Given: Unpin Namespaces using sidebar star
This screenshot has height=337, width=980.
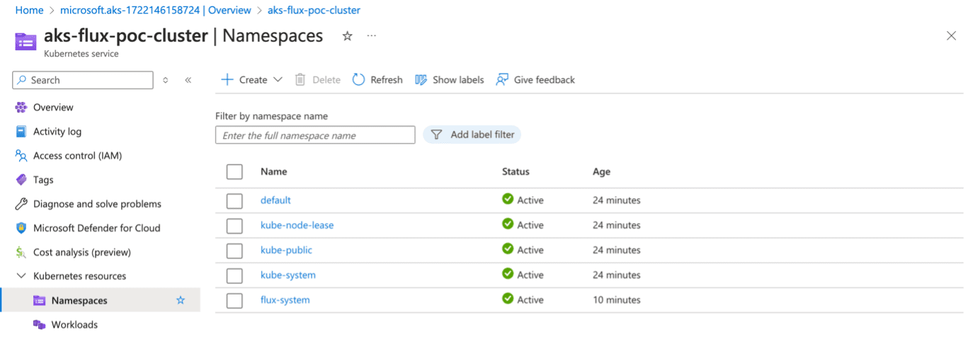Looking at the screenshot, I should (181, 300).
